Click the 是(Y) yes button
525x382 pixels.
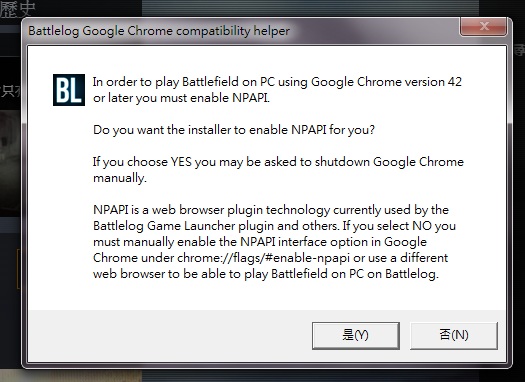356,335
